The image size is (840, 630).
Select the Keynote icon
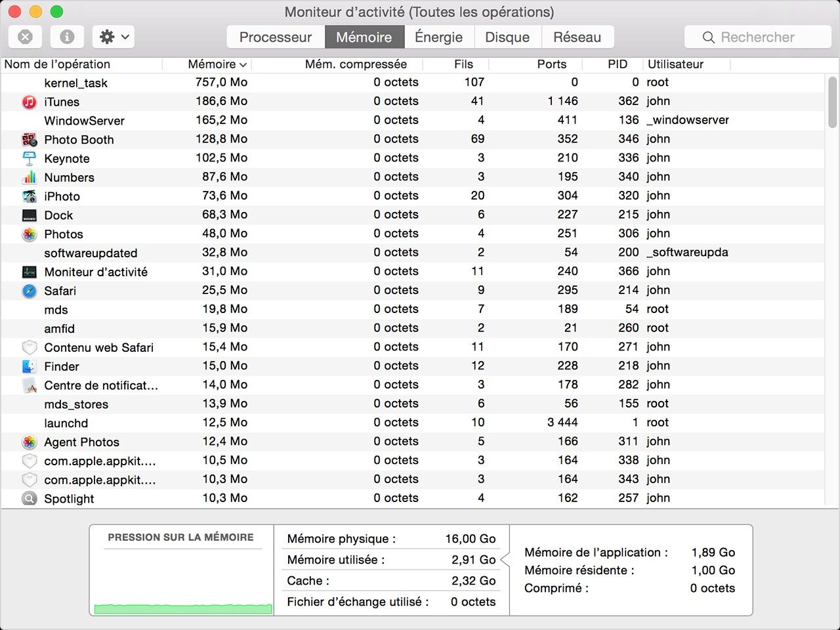(29, 158)
